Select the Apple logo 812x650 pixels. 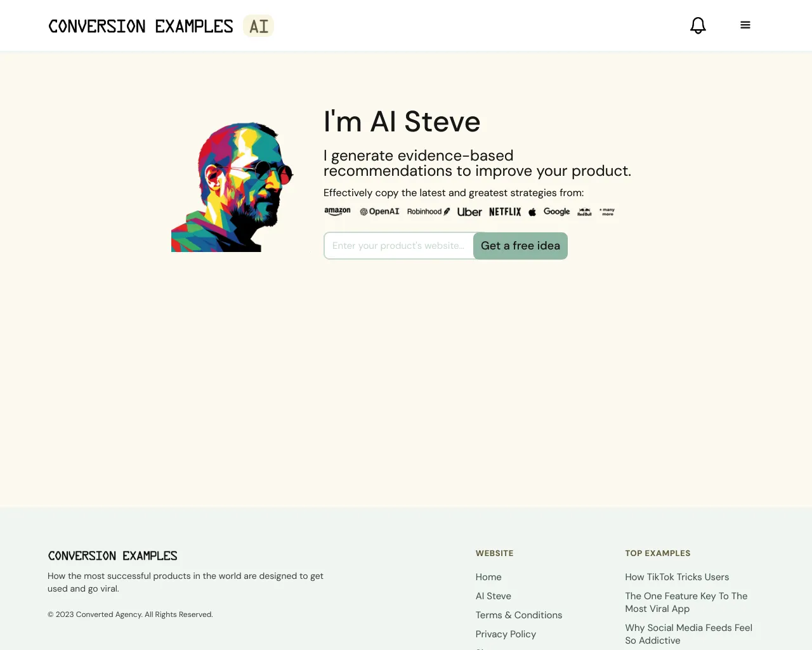coord(532,211)
